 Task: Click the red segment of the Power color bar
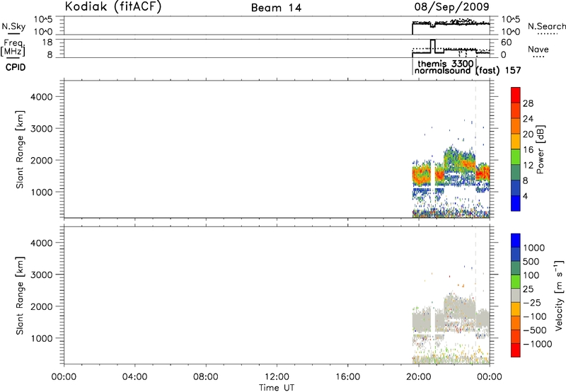pyautogui.click(x=516, y=96)
